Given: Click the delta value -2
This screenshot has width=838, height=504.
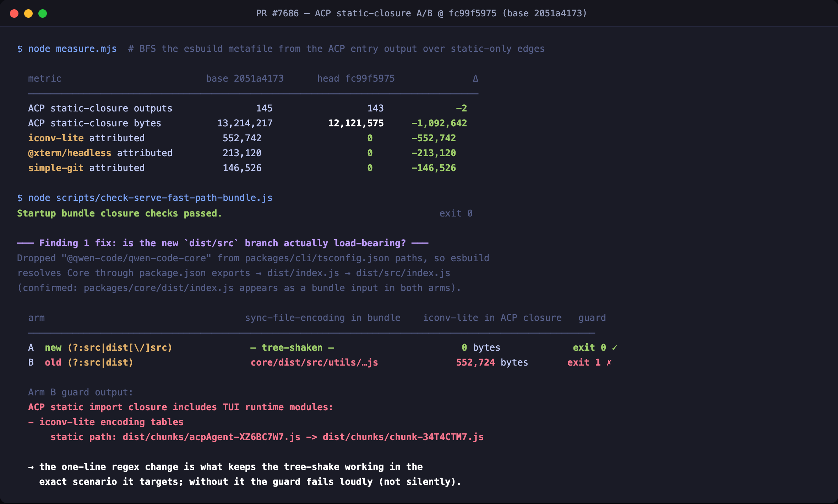Looking at the screenshot, I should click(461, 108).
